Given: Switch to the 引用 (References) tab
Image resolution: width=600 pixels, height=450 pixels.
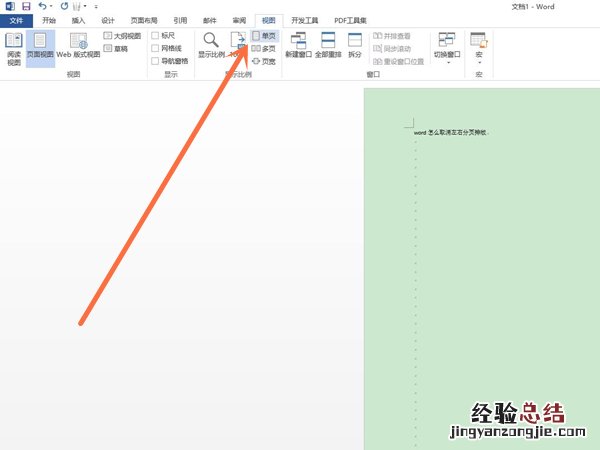Looking at the screenshot, I should pos(180,21).
